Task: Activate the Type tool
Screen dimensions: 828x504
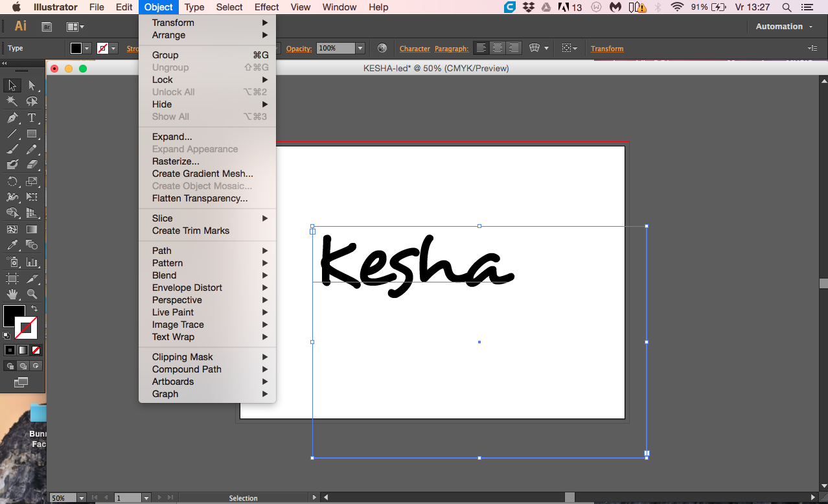Action: 32,118
